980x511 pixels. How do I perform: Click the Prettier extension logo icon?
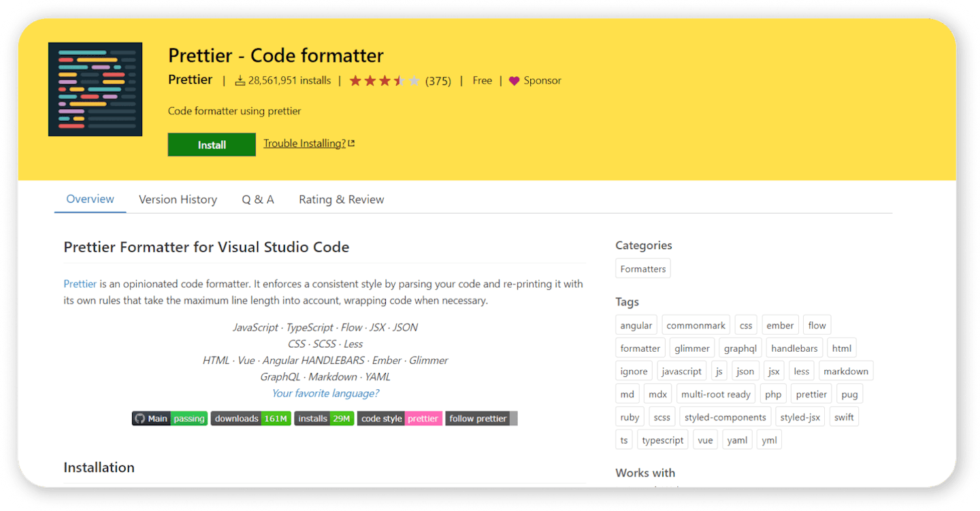[95, 89]
